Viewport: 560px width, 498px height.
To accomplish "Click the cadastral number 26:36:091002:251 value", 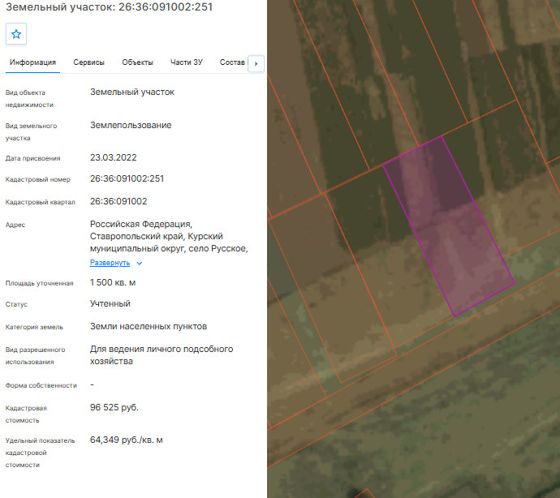I will (x=127, y=179).
